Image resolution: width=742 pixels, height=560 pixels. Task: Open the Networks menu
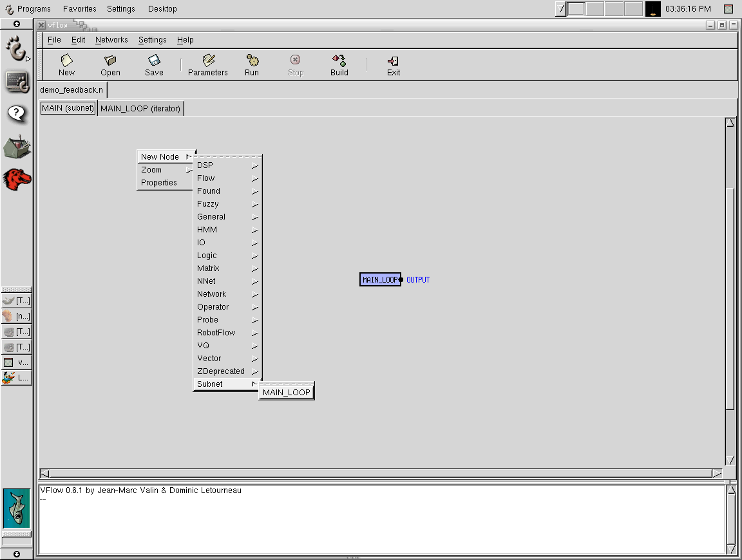[x=111, y=40]
